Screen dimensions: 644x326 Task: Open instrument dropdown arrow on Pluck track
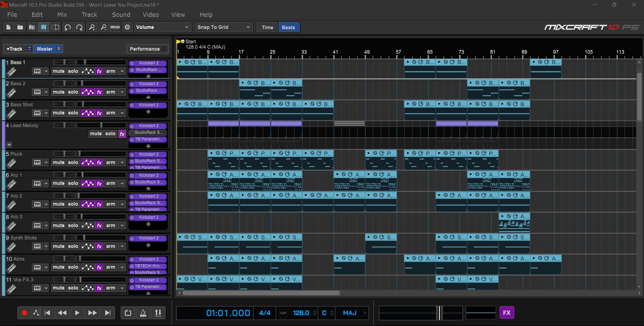tap(46, 162)
